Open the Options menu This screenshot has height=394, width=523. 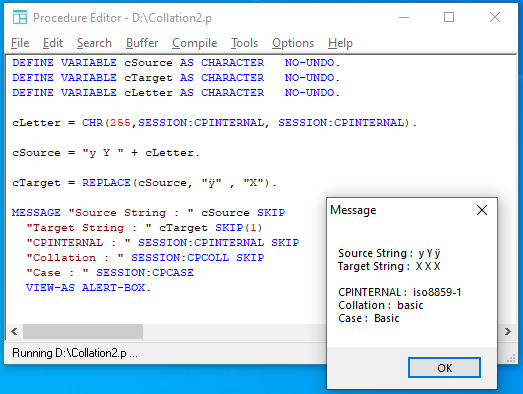[293, 43]
